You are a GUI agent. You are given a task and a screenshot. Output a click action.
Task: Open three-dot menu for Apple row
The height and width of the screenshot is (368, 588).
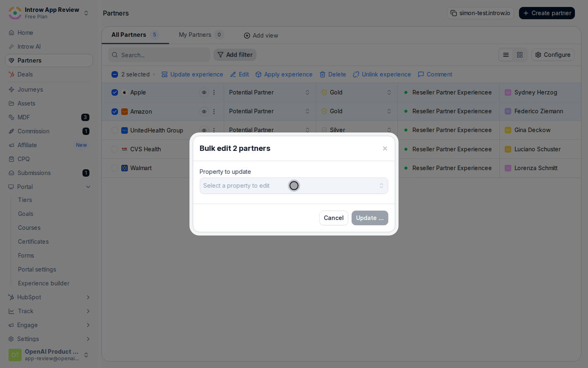(214, 92)
